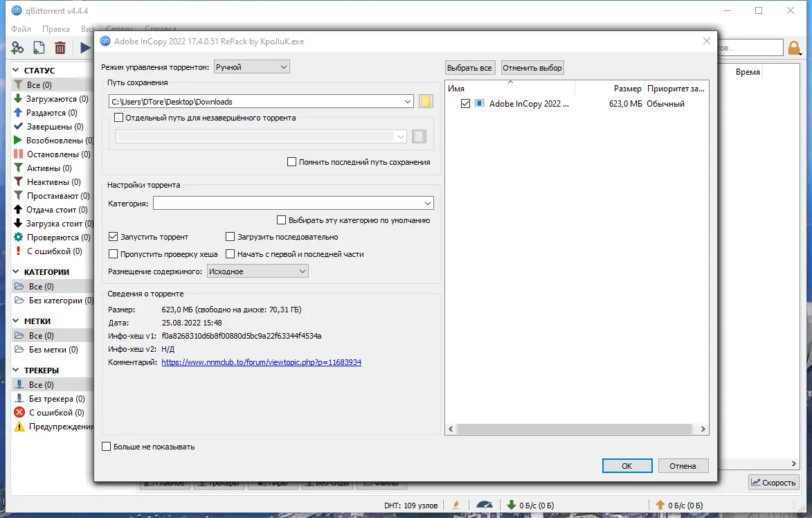Enable Загрузить последовательно checkbox

(x=231, y=237)
